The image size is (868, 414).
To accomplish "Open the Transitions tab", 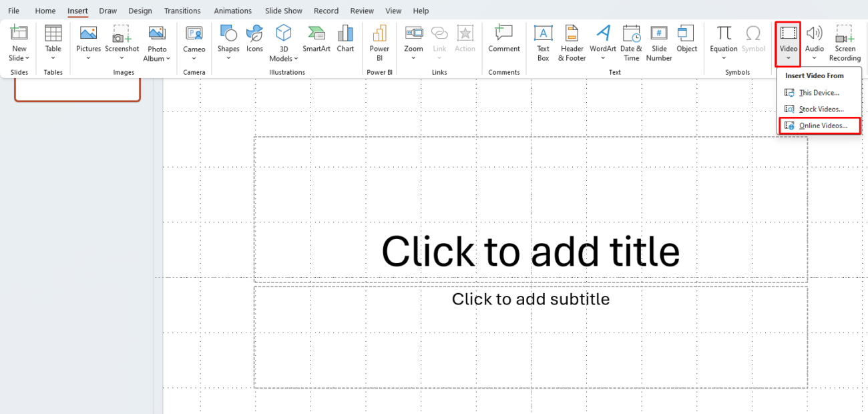I will [x=182, y=11].
